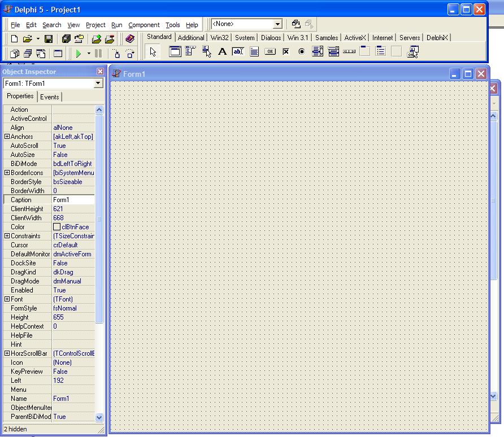Open the File menu
504x437 pixels.
(15, 25)
